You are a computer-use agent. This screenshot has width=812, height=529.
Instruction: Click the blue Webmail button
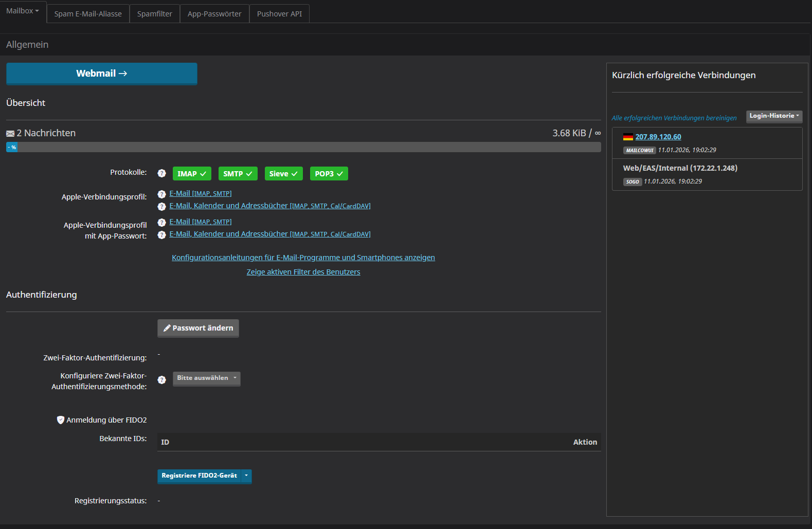coord(101,74)
